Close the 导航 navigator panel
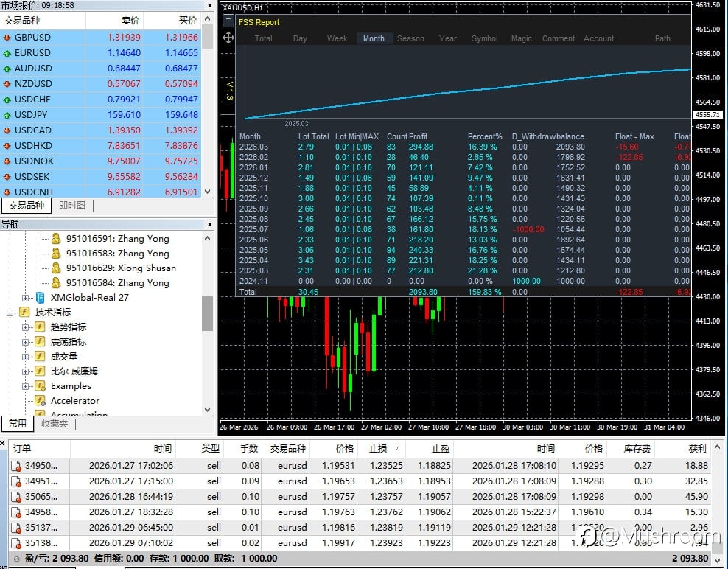728x569 pixels. tap(210, 224)
